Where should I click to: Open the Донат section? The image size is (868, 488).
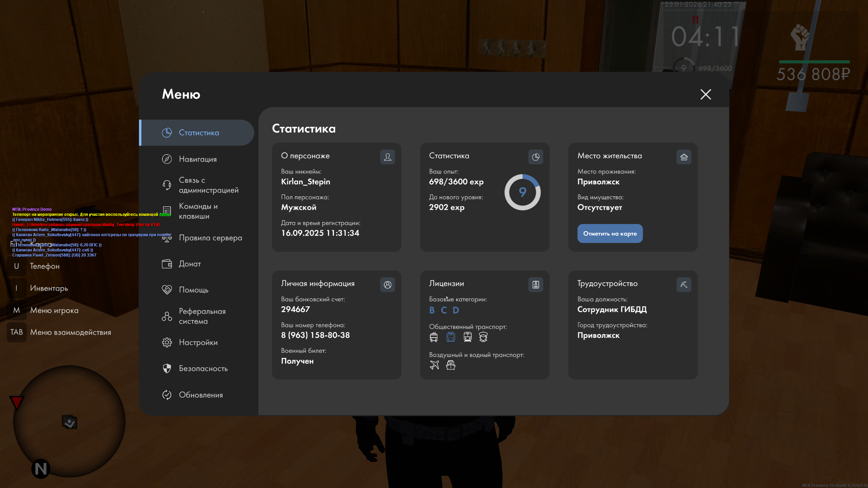click(190, 264)
